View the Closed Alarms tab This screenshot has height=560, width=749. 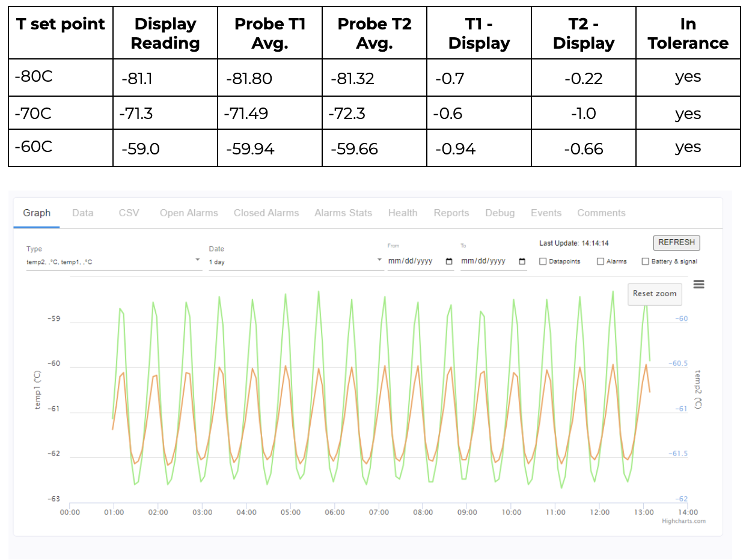[x=266, y=213]
